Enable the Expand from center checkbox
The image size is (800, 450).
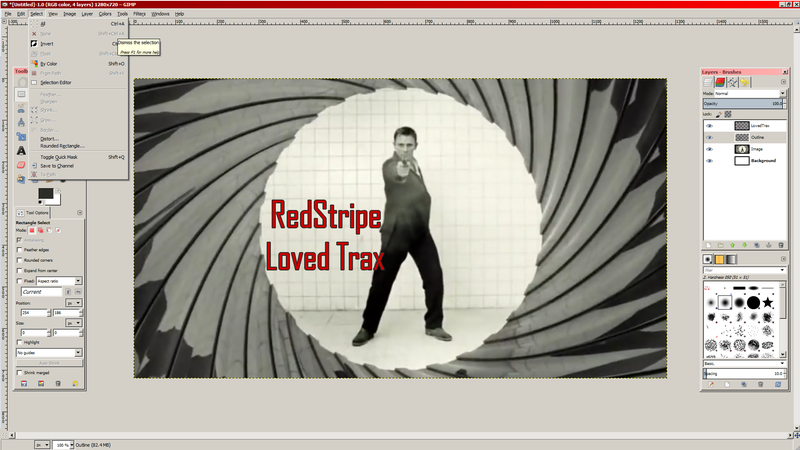[x=20, y=270]
